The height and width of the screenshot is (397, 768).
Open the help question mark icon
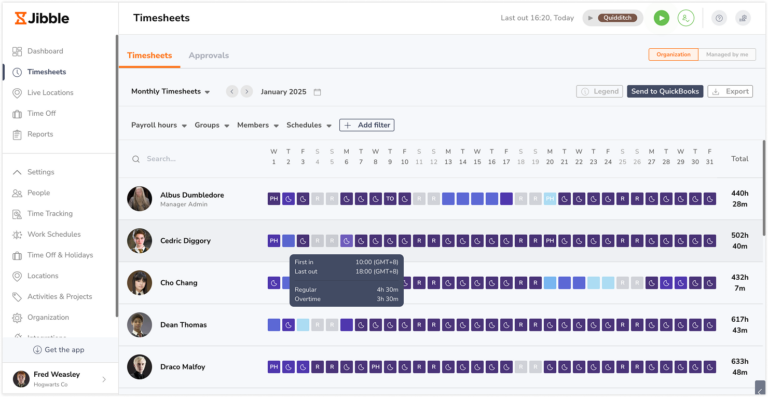click(x=719, y=18)
